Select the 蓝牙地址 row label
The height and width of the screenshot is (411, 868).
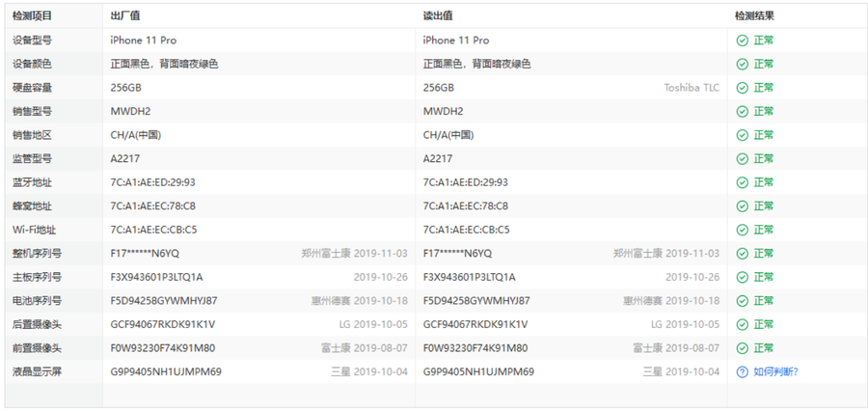click(32, 182)
